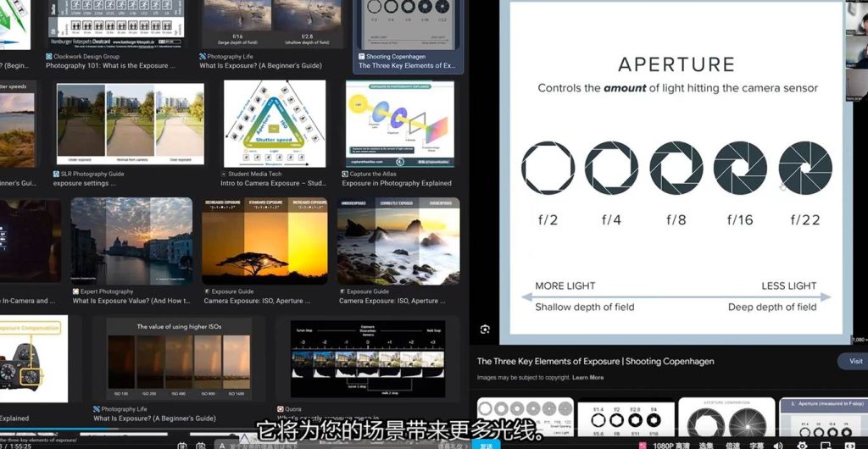Open the African tree sunset exposure thumbnail
Image resolution: width=868 pixels, height=449 pixels.
[263, 241]
